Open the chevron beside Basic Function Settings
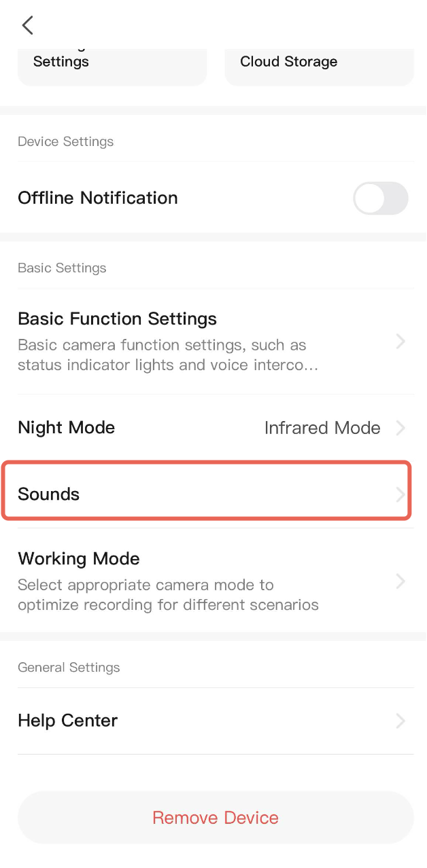 pos(400,342)
